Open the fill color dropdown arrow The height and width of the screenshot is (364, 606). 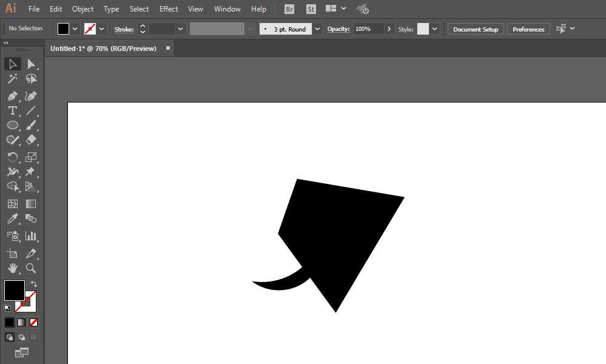[75, 29]
